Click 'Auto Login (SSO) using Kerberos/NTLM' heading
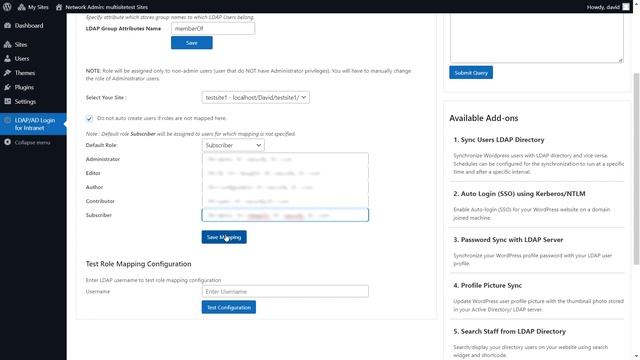 click(x=520, y=193)
